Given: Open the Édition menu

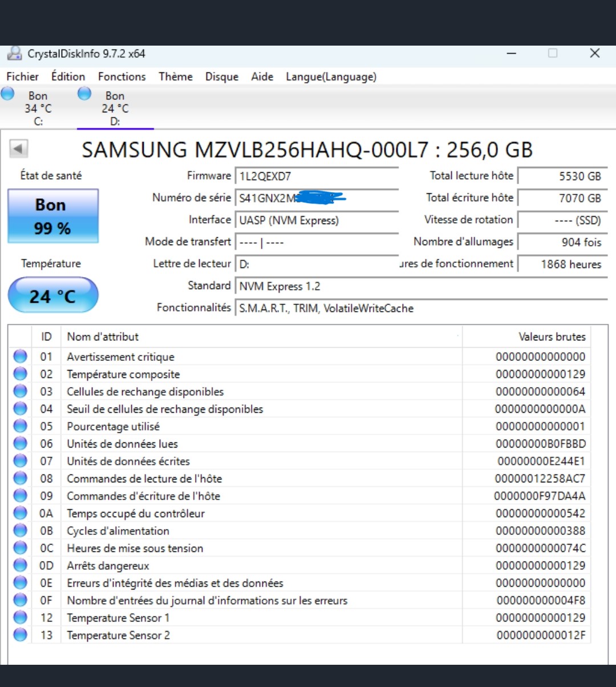Looking at the screenshot, I should tap(68, 76).
